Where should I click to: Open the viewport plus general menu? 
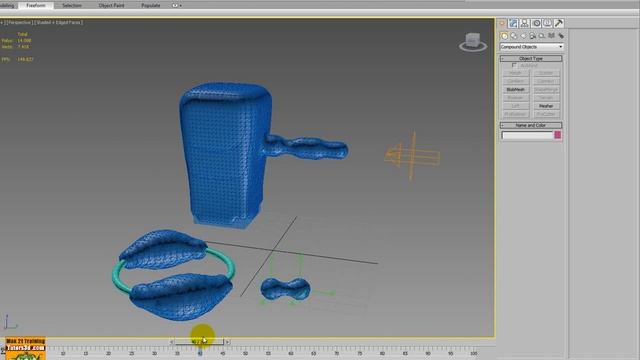tap(2, 22)
